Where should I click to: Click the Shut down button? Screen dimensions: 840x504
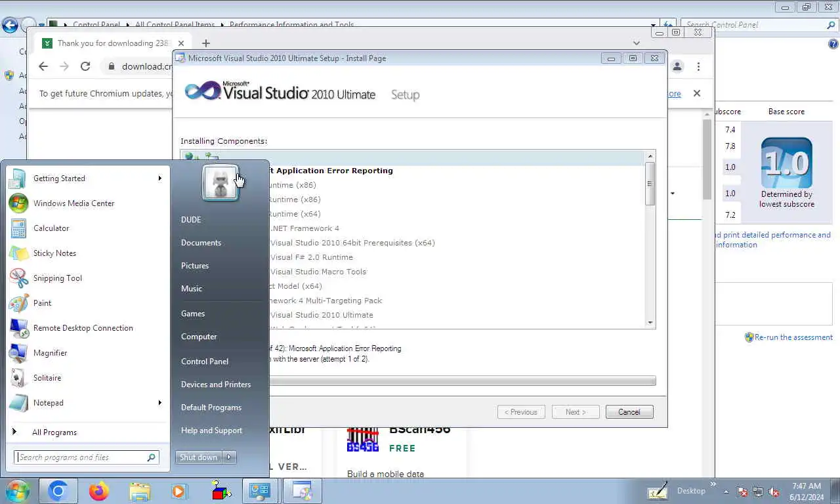(199, 457)
